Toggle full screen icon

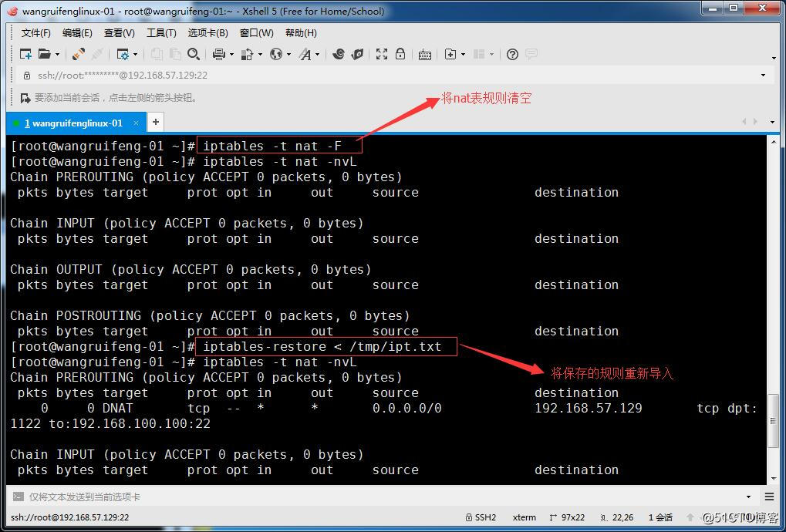point(382,54)
